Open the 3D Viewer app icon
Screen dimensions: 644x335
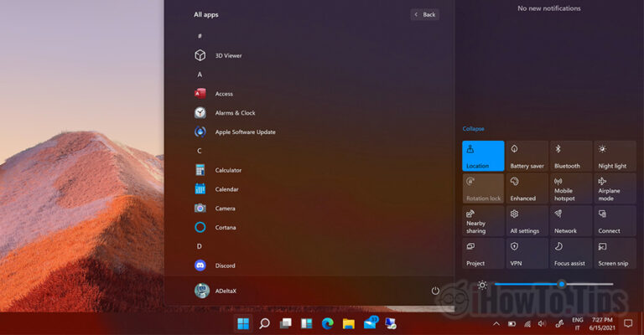coord(200,55)
